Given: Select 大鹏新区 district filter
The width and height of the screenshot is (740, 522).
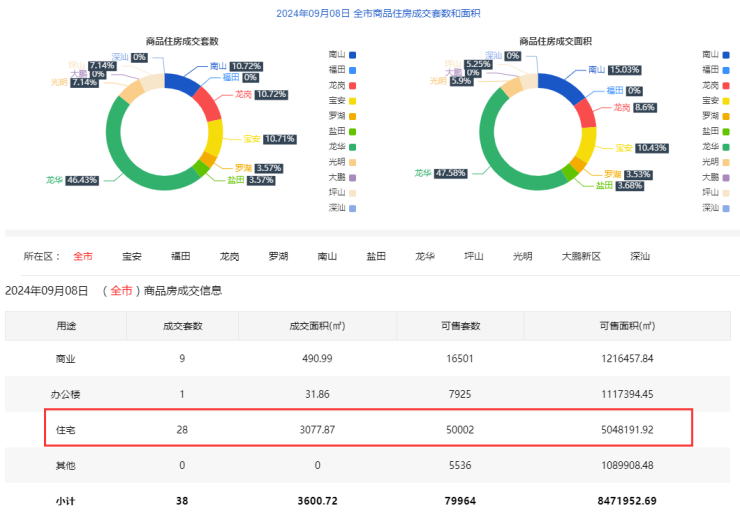Looking at the screenshot, I should coord(581,257).
